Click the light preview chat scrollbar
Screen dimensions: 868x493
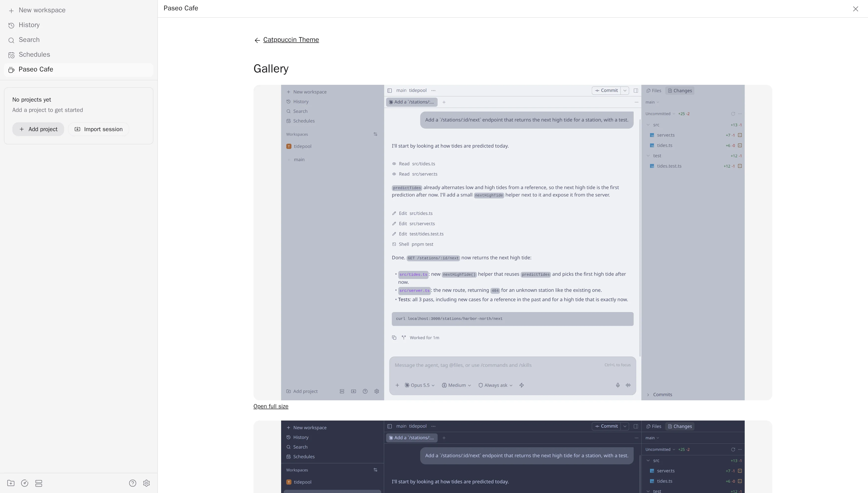point(640,237)
